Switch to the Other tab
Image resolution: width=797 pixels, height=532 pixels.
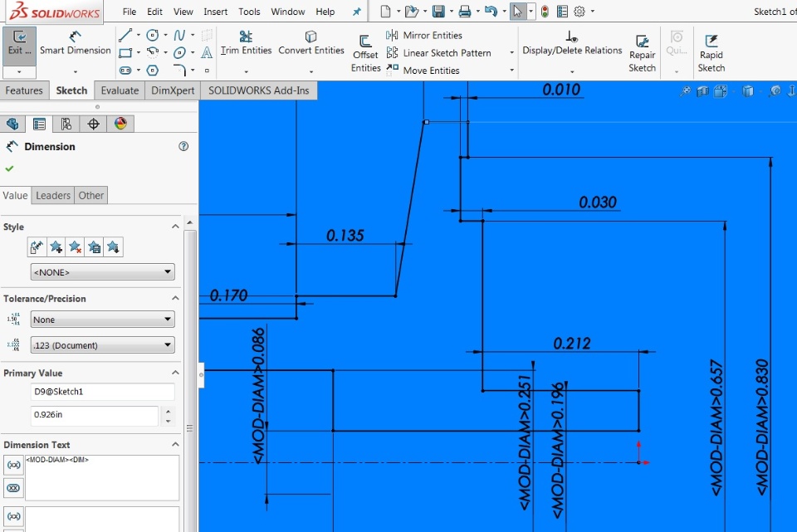tap(91, 196)
